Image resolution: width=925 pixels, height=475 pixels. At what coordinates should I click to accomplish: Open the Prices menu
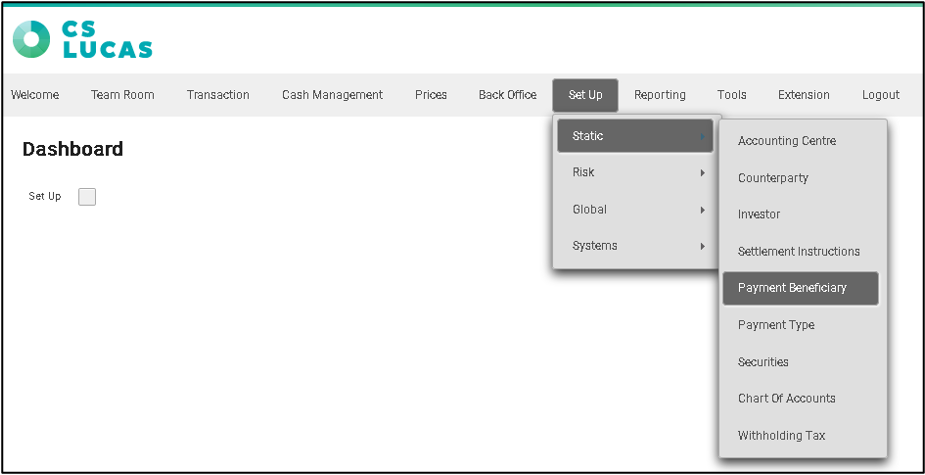click(431, 95)
